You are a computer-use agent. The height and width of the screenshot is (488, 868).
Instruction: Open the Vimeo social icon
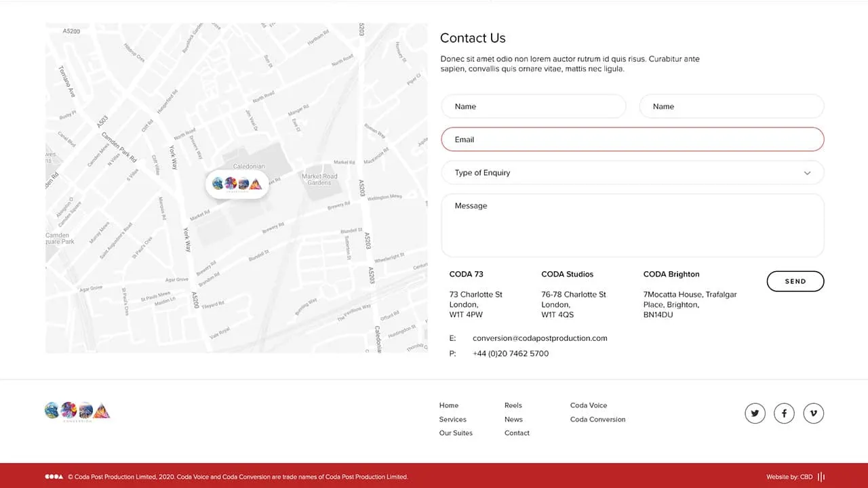pos(813,413)
